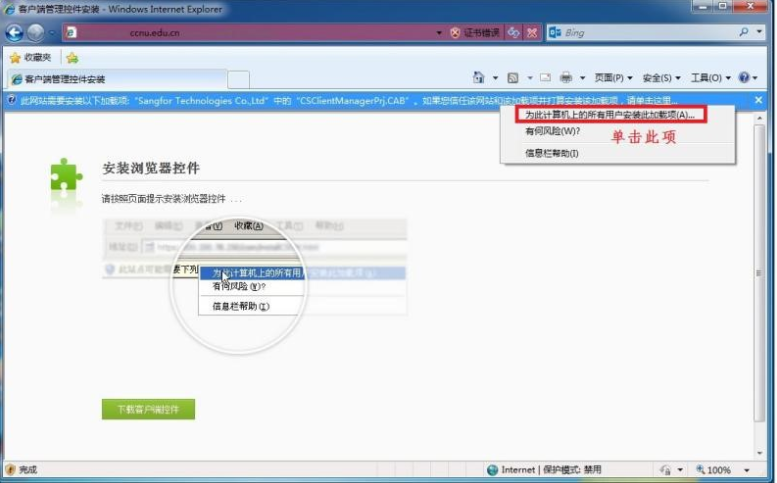Click the Refresh page icon

click(513, 33)
